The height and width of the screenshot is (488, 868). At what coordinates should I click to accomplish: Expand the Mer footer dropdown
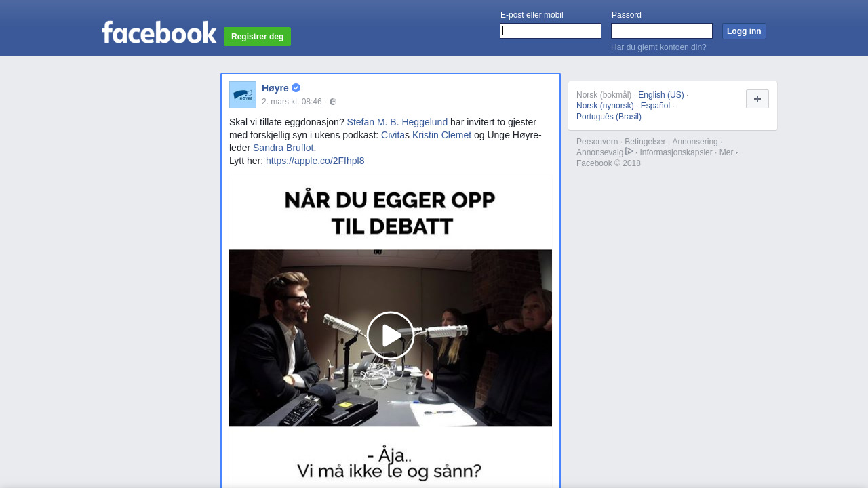729,152
